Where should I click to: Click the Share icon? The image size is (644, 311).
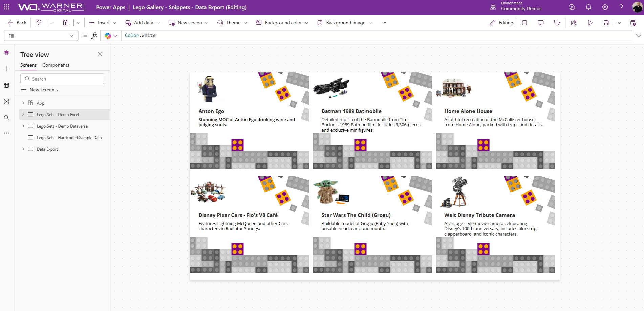click(x=574, y=23)
